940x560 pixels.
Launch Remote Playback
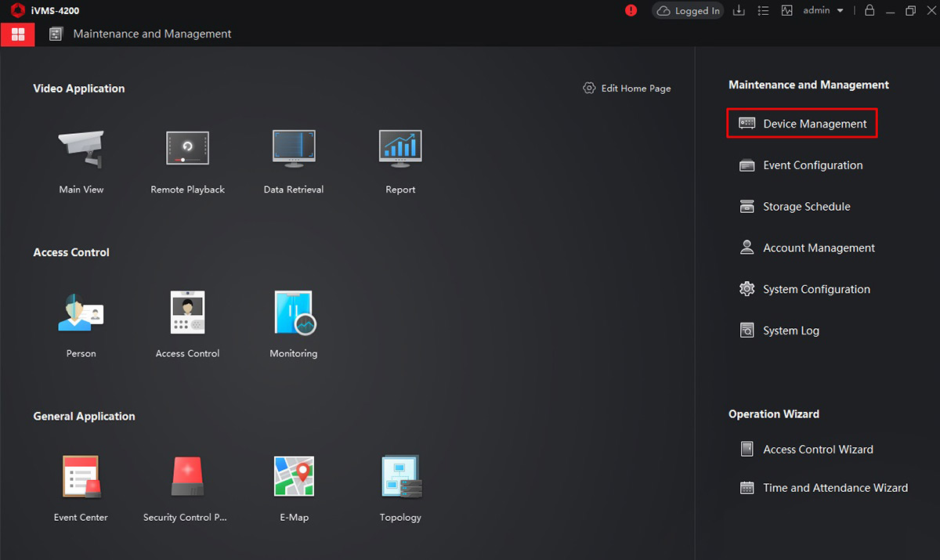tap(187, 149)
